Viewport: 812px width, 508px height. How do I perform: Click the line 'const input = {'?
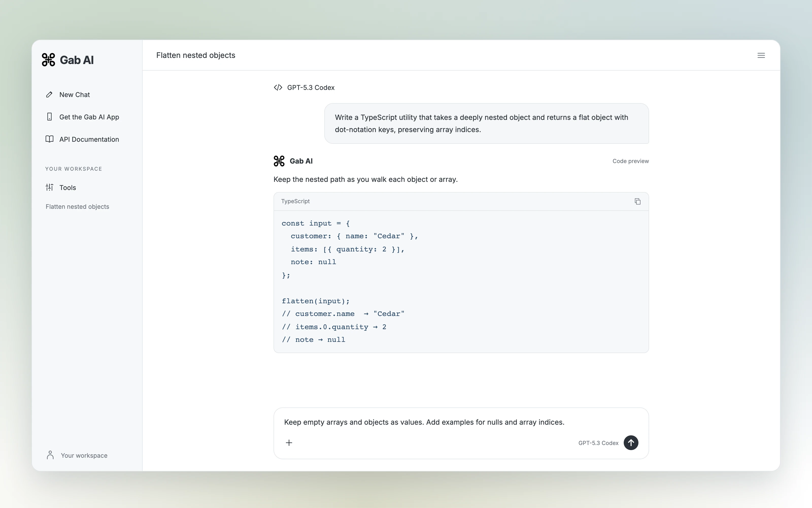pos(316,224)
